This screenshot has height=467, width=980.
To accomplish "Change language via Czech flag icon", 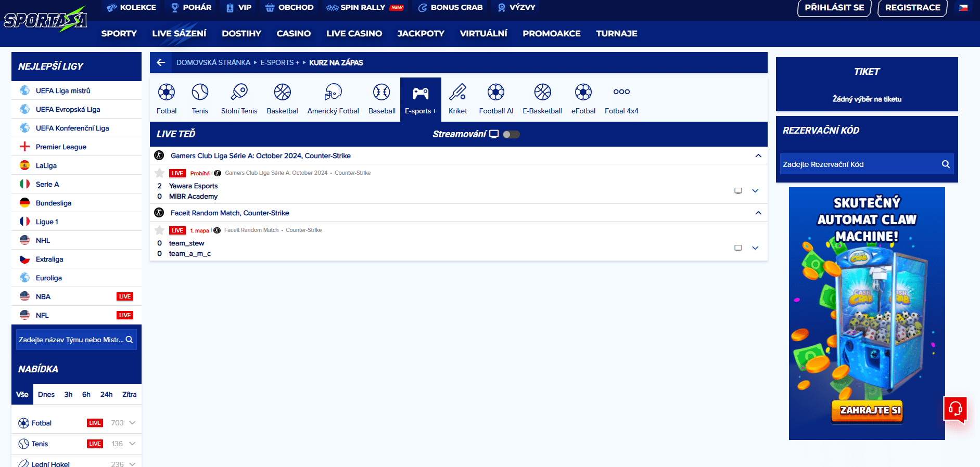I will pos(963,8).
